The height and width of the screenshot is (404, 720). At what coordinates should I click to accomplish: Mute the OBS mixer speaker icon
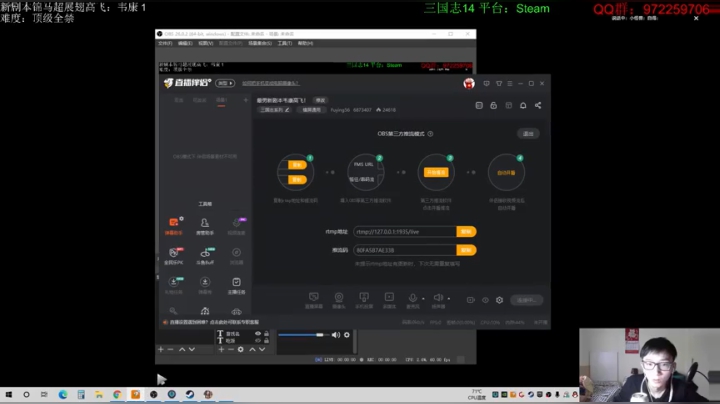[336, 335]
